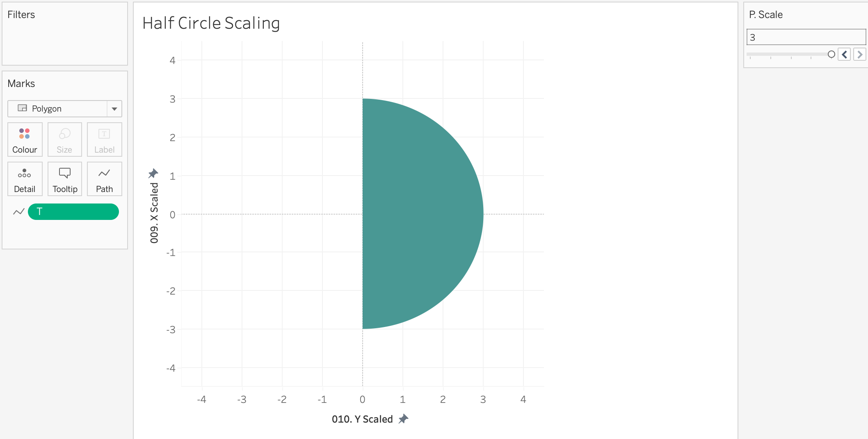Screen dimensions: 868x439
Task: Click the Size marks card
Action: click(x=64, y=139)
